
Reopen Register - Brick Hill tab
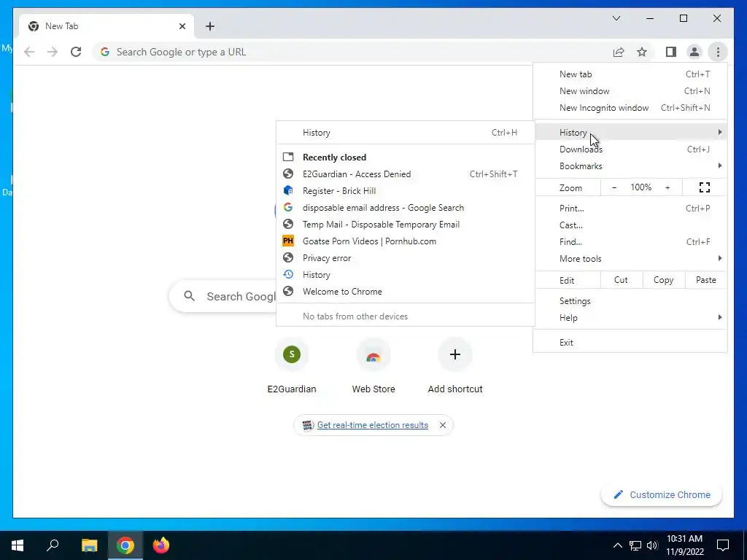406,191
